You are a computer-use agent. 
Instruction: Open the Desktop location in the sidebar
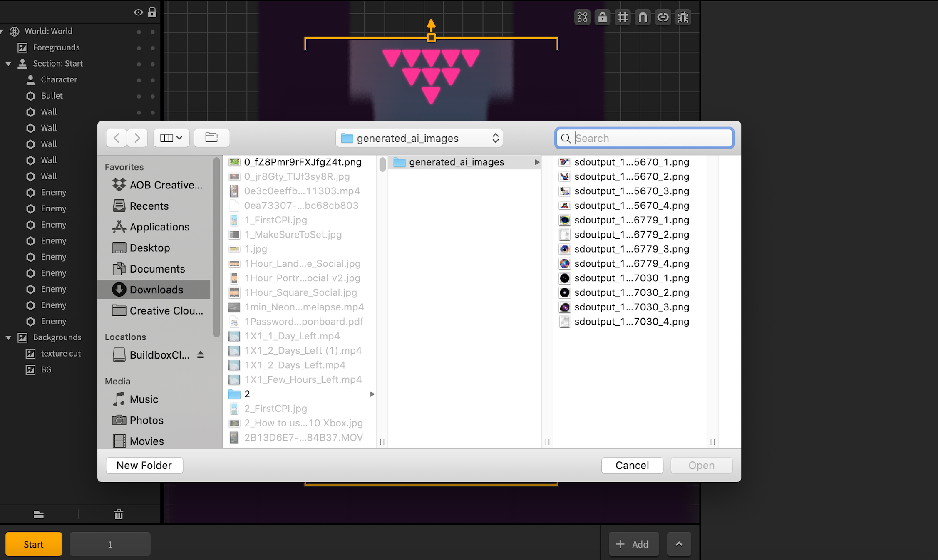click(149, 248)
